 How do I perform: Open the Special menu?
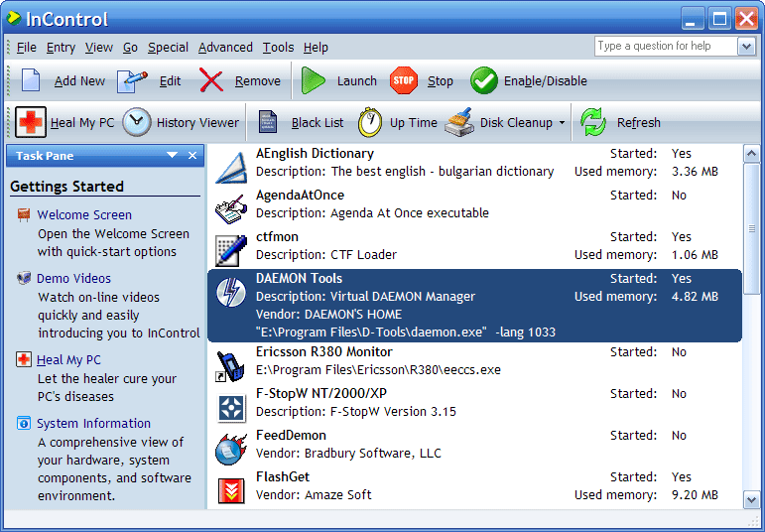pos(168,48)
